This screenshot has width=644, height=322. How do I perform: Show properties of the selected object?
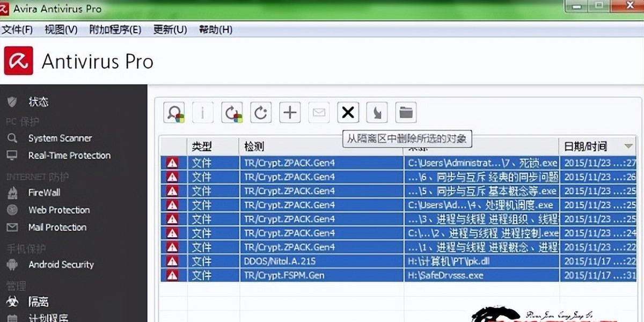(203, 113)
